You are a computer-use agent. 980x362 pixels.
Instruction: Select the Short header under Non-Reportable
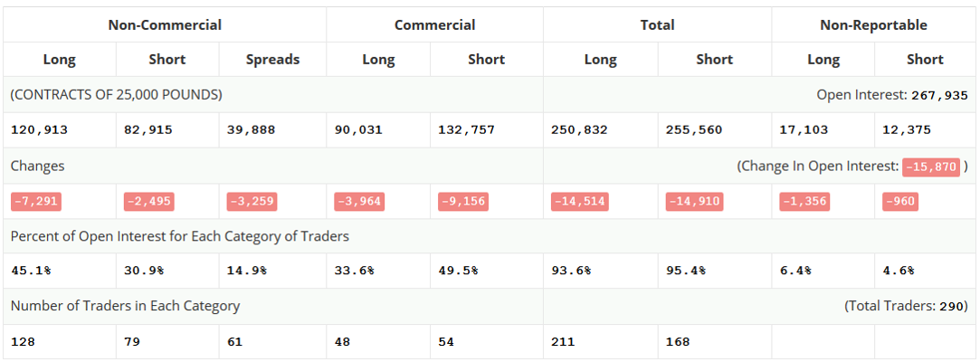pos(925,60)
